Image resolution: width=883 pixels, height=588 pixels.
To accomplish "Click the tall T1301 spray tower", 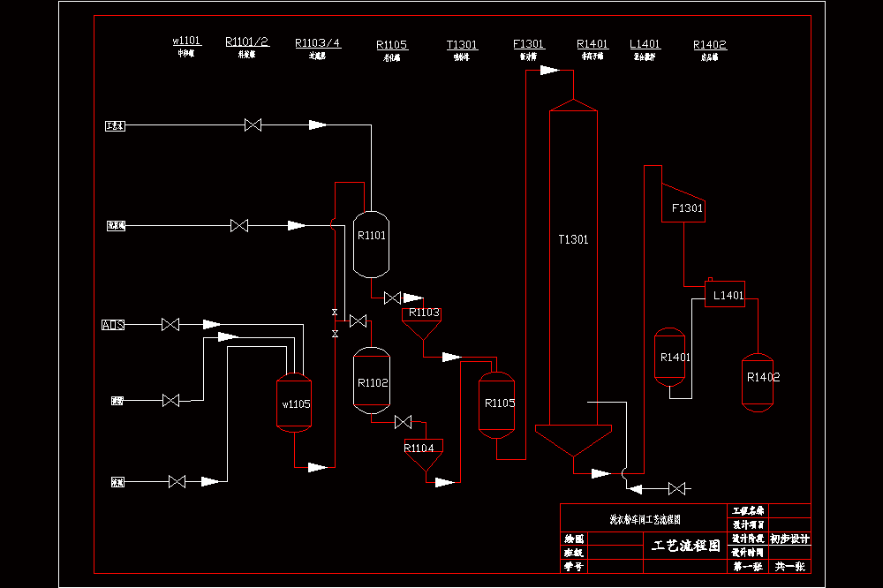I will pos(573,277).
